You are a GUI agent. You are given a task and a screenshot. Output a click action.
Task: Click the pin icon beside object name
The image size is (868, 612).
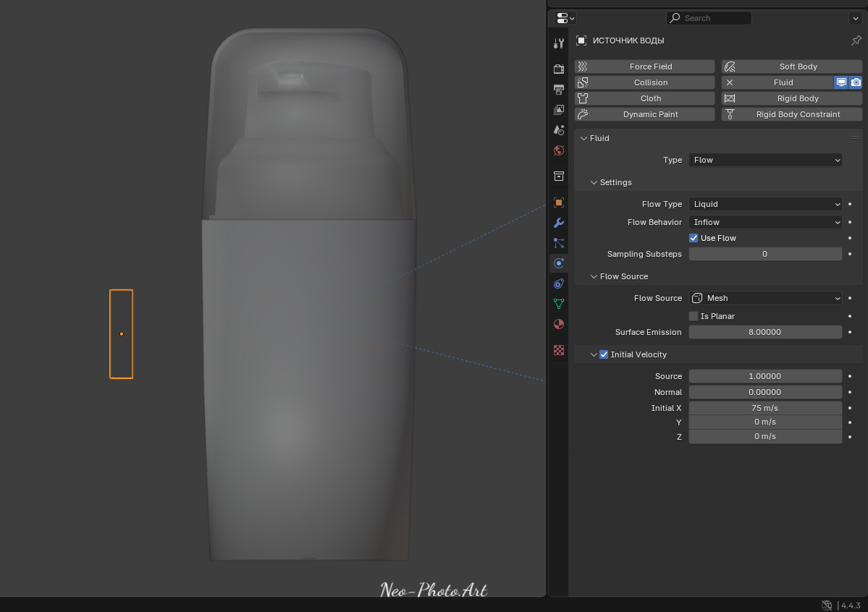point(856,41)
